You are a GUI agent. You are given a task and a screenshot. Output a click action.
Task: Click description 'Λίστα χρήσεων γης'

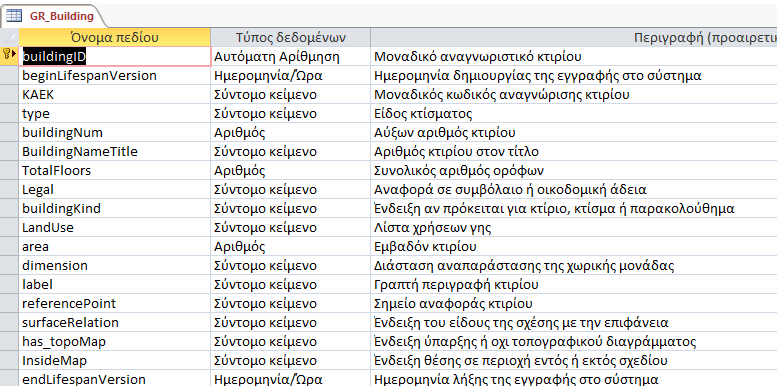click(x=433, y=227)
